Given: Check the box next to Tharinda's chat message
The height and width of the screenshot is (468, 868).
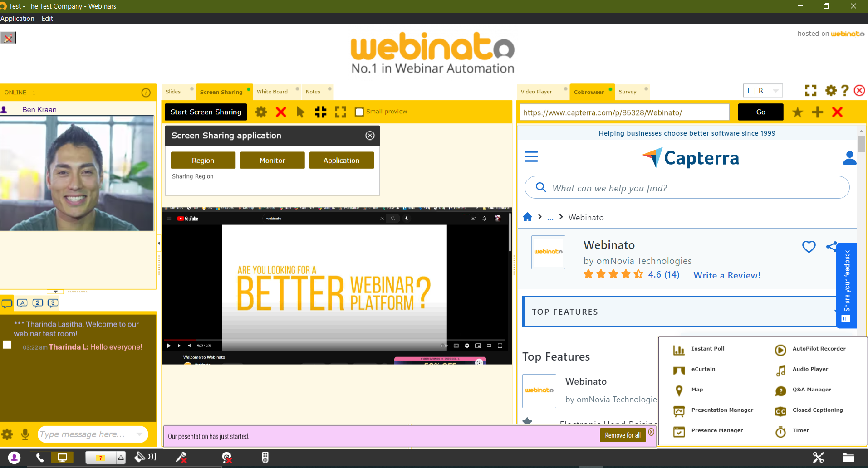Looking at the screenshot, I should 7,345.
